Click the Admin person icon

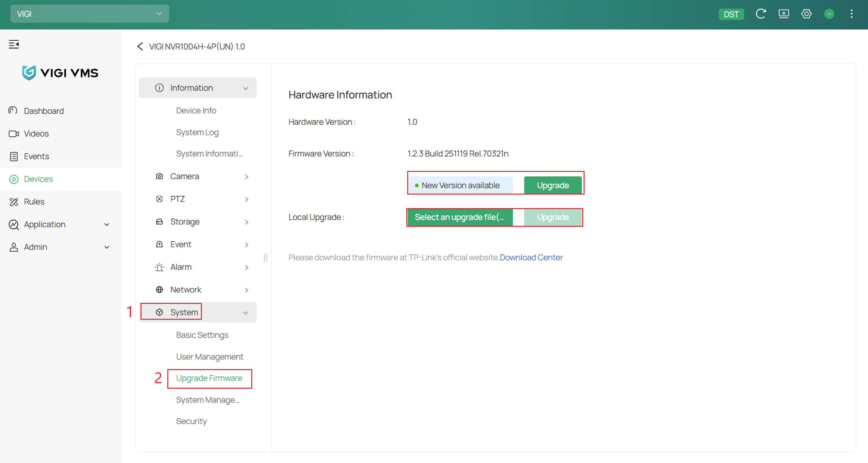[14, 247]
